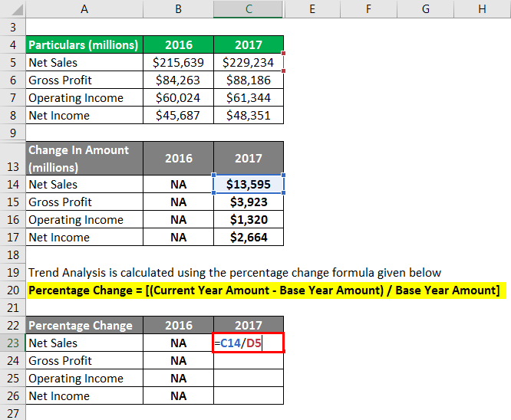Select Net Sales label in row 14

tap(84, 184)
